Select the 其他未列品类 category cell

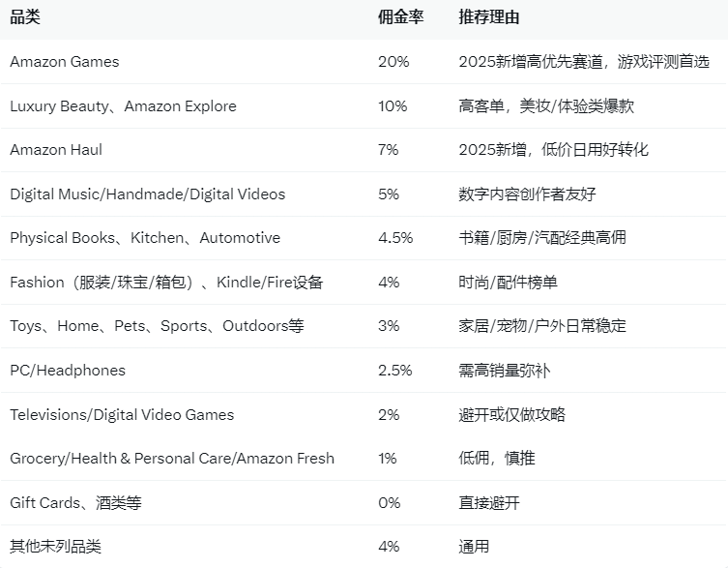[x=55, y=547]
